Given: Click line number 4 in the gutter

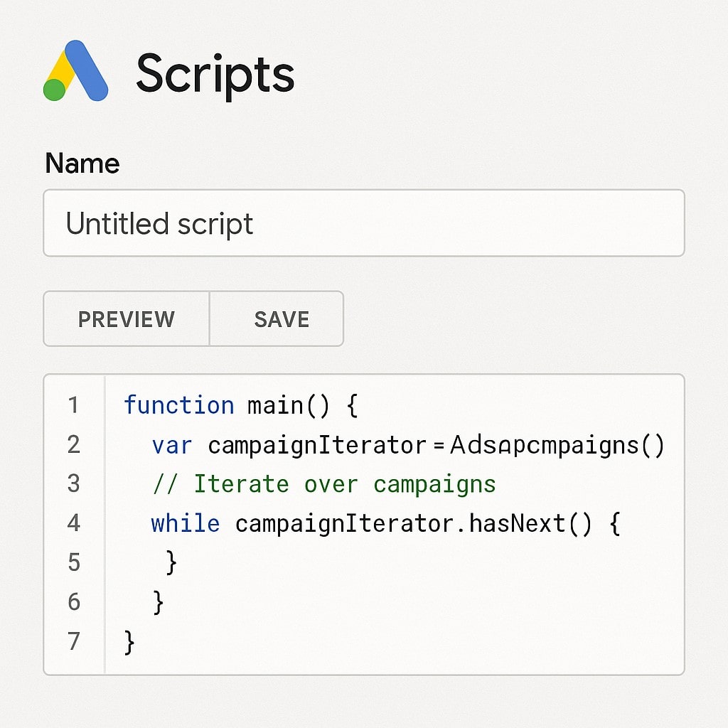Looking at the screenshot, I should (73, 523).
